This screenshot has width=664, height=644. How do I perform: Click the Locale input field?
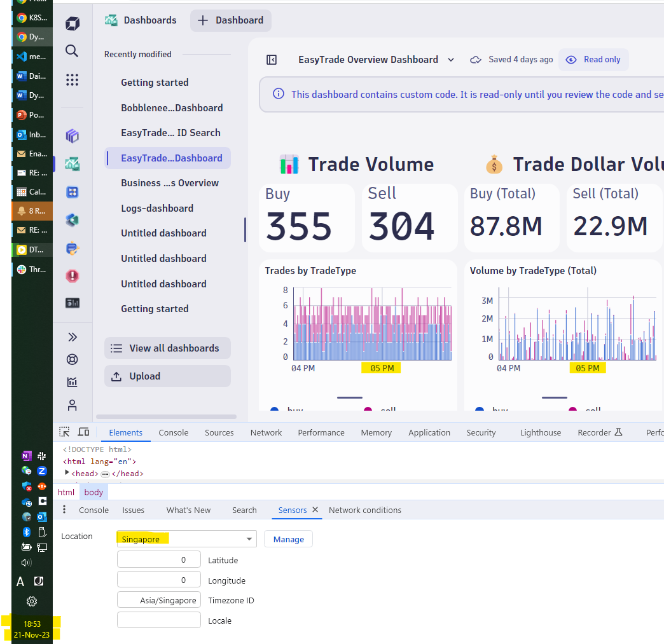pos(159,620)
